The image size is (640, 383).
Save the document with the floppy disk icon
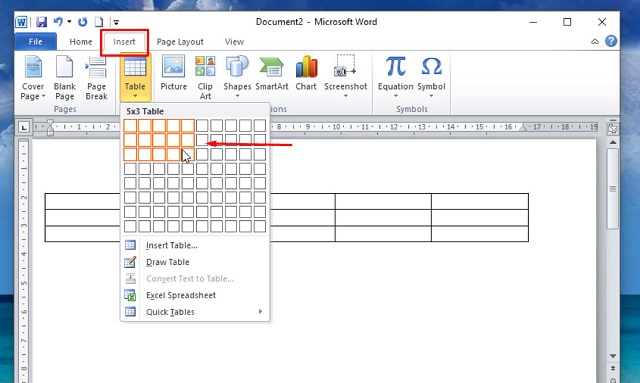pyautogui.click(x=41, y=22)
